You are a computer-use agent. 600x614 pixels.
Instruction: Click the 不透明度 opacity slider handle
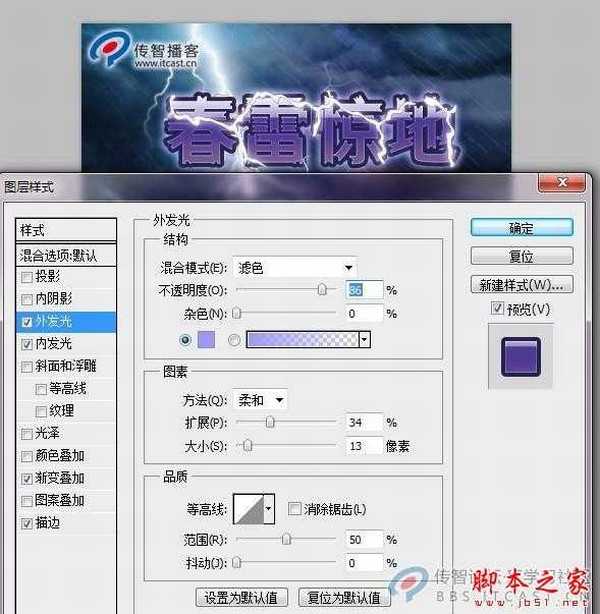pos(322,289)
